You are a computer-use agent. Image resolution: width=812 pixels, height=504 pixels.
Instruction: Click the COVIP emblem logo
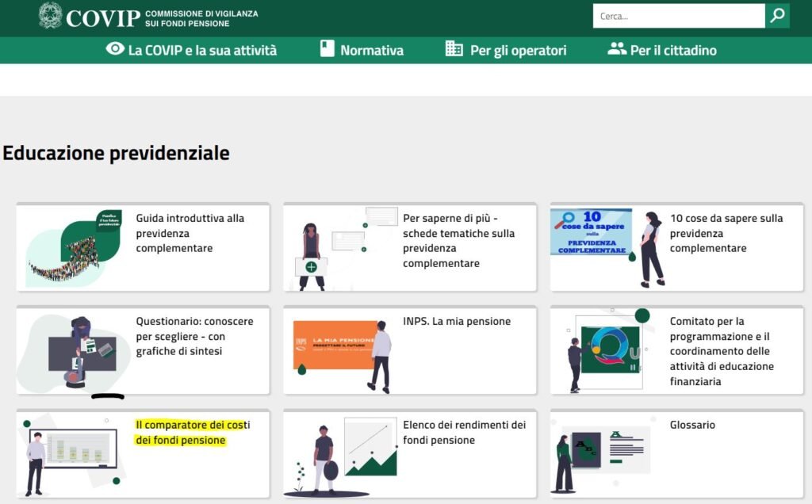50,16
